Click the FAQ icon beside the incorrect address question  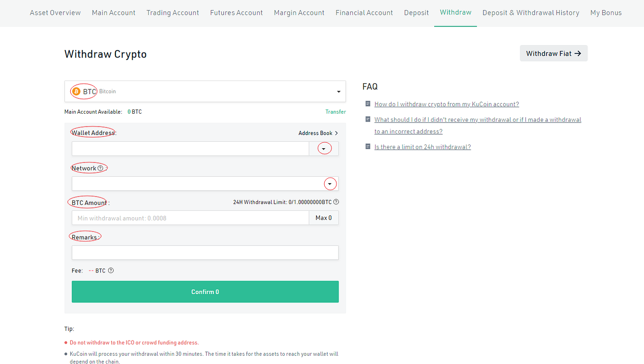pos(368,119)
